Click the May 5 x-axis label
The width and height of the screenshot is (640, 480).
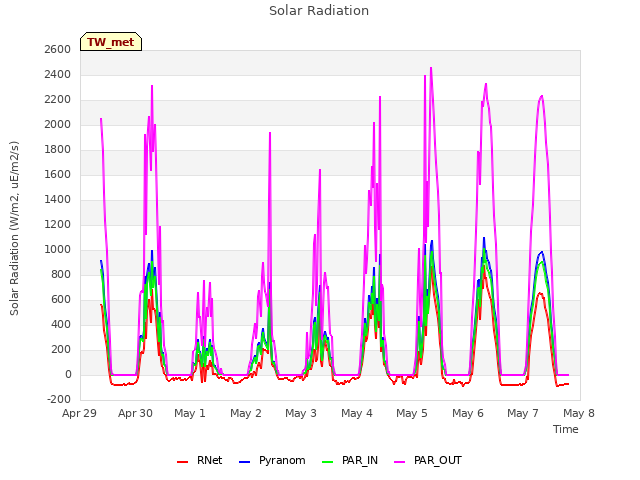412,413
